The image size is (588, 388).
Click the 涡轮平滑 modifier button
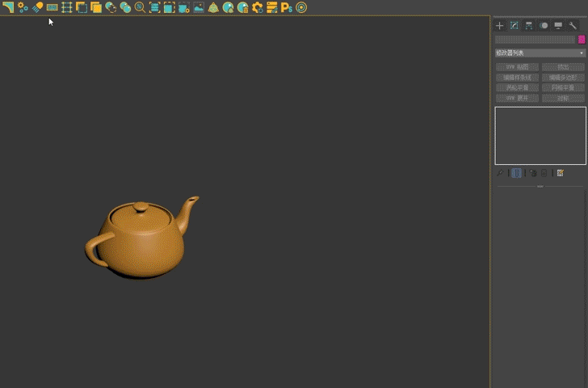tap(516, 87)
